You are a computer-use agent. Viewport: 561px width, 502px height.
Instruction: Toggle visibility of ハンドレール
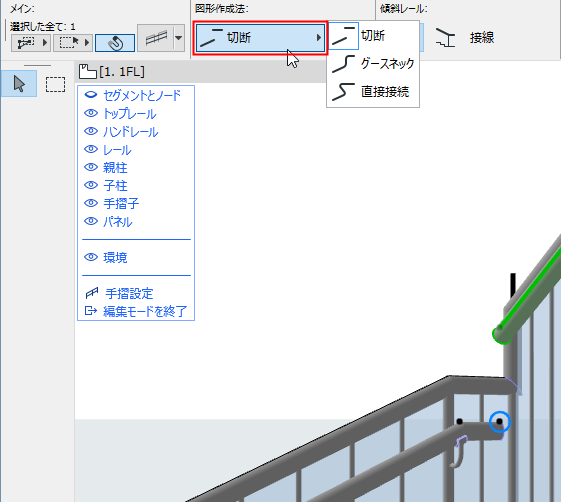point(91,131)
